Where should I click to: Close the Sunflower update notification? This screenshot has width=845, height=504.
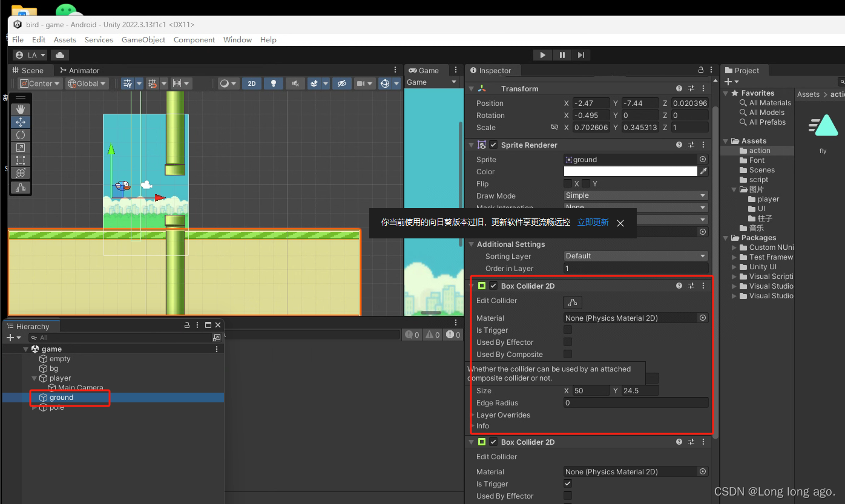point(620,223)
